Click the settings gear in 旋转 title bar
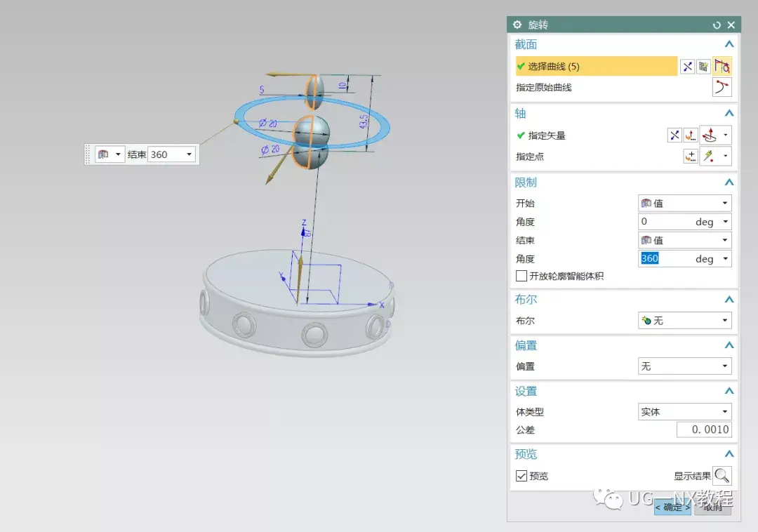Viewport: 758px width, 532px height. point(517,25)
